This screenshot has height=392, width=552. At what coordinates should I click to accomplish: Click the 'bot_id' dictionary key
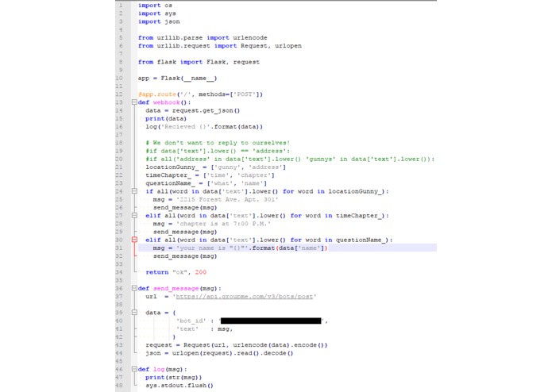(191, 321)
